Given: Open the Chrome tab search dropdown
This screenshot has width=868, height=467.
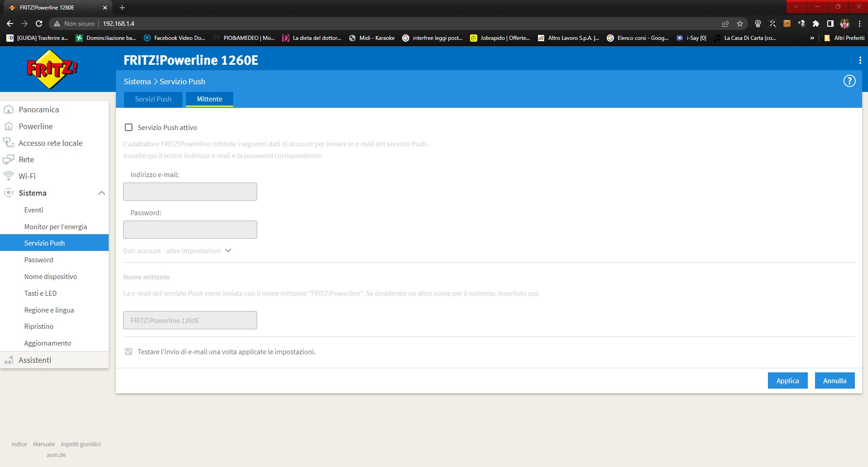Looking at the screenshot, I should coord(796,6).
